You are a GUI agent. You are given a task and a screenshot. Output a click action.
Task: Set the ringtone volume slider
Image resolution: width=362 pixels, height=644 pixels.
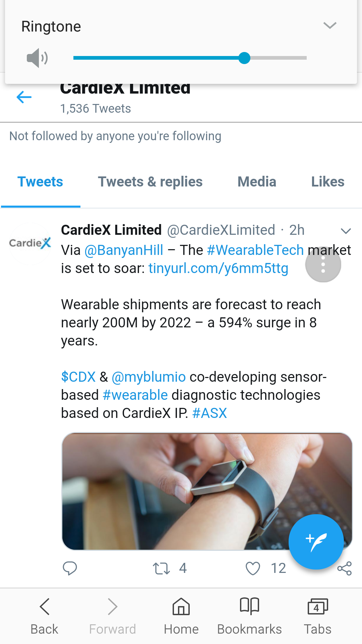190,58
